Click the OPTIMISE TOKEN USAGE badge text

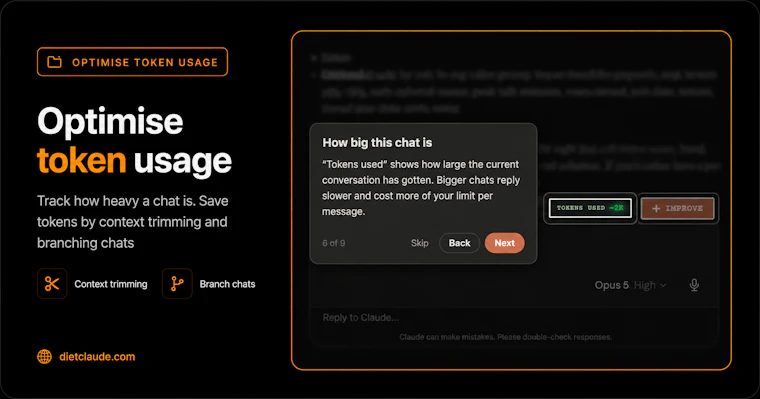click(145, 63)
